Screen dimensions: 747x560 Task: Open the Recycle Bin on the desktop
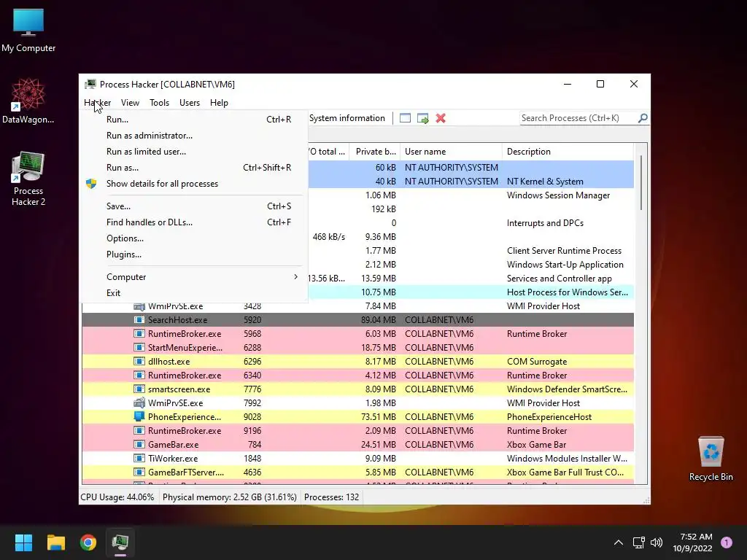pos(711,458)
